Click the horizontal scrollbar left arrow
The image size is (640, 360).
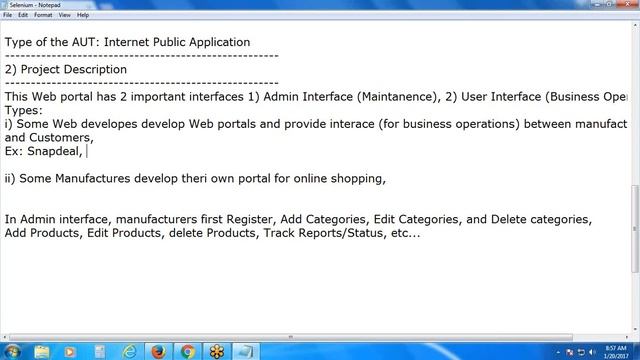4,337
